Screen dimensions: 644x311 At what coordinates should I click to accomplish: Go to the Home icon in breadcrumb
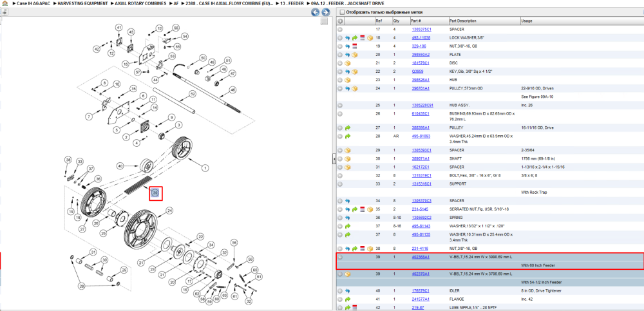5,3
